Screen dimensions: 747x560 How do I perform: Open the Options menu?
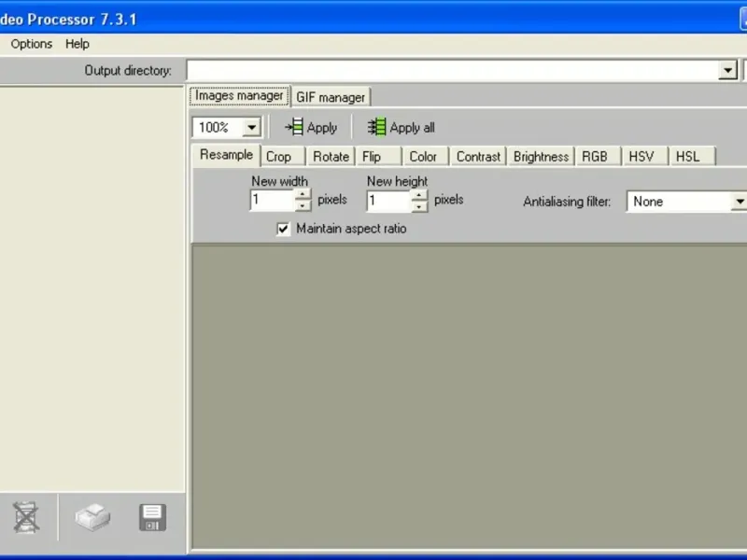tap(32, 44)
